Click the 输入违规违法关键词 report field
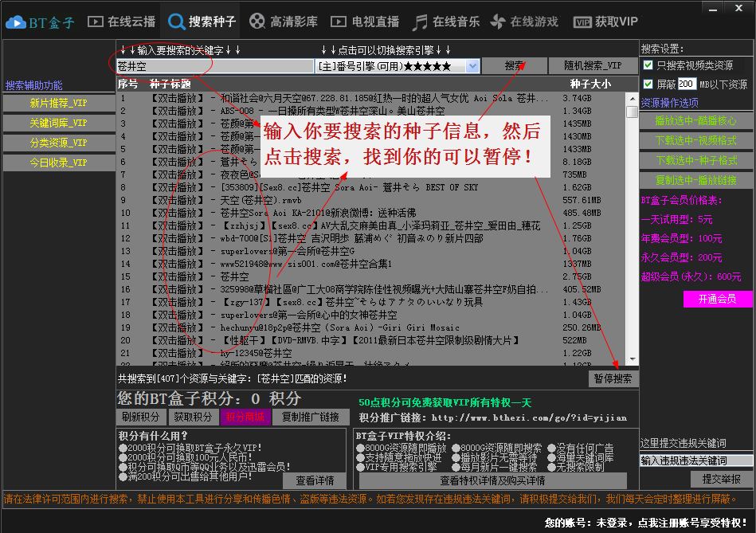 [x=695, y=460]
